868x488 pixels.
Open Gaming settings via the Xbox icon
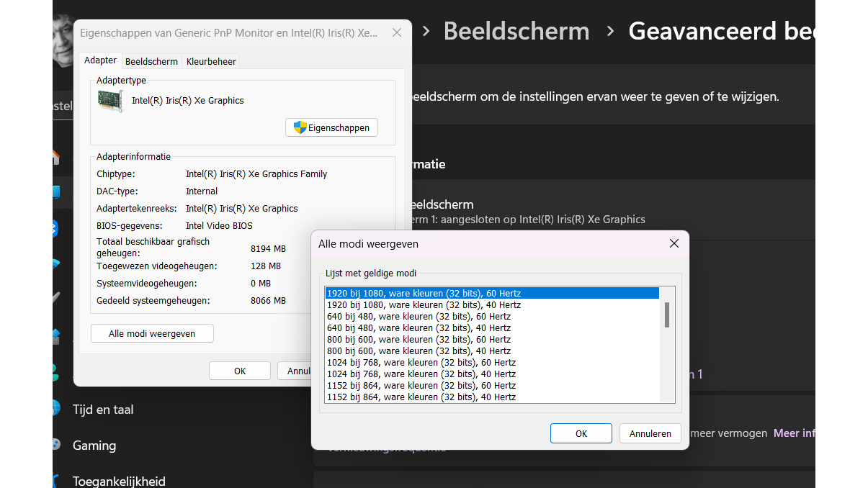point(58,446)
